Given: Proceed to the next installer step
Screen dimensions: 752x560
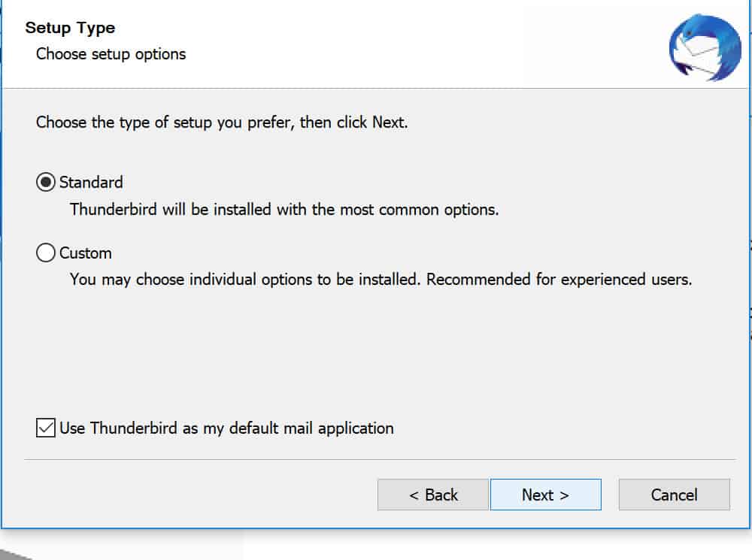Looking at the screenshot, I should 546,495.
